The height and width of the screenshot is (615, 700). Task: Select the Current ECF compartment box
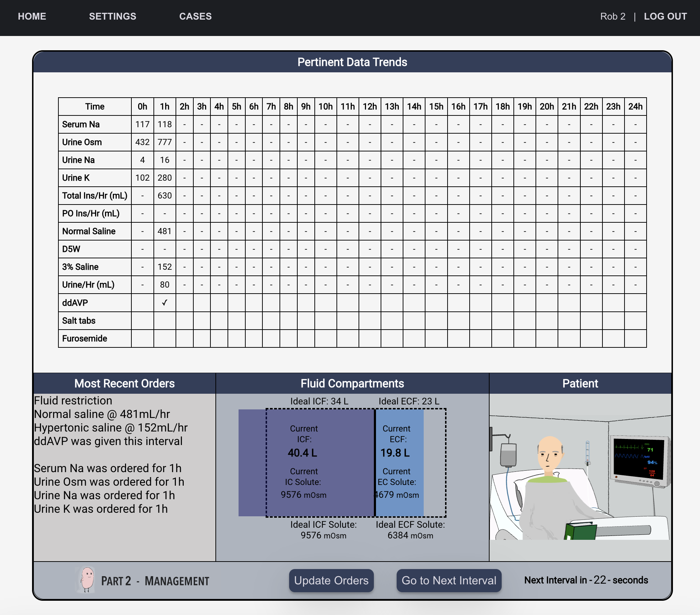tap(396, 461)
